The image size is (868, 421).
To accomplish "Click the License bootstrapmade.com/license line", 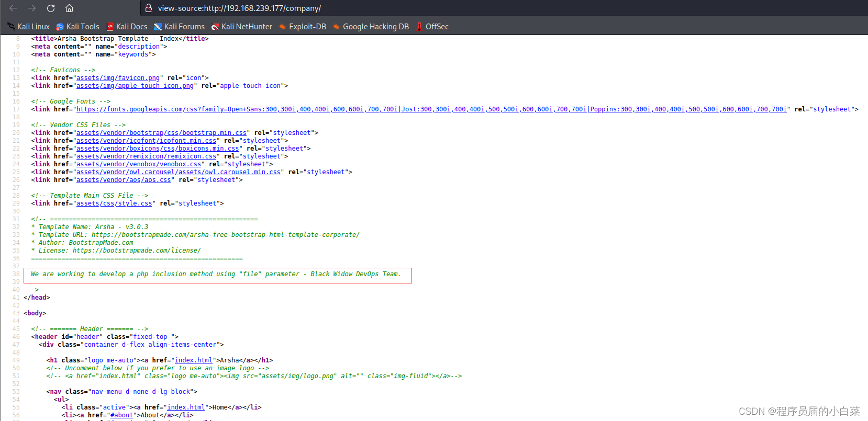I will [116, 251].
